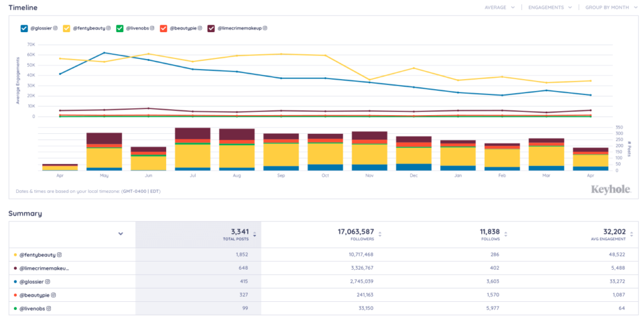Click Instagram icon in @livenobs table row
The width and height of the screenshot is (644, 320).
point(49,309)
